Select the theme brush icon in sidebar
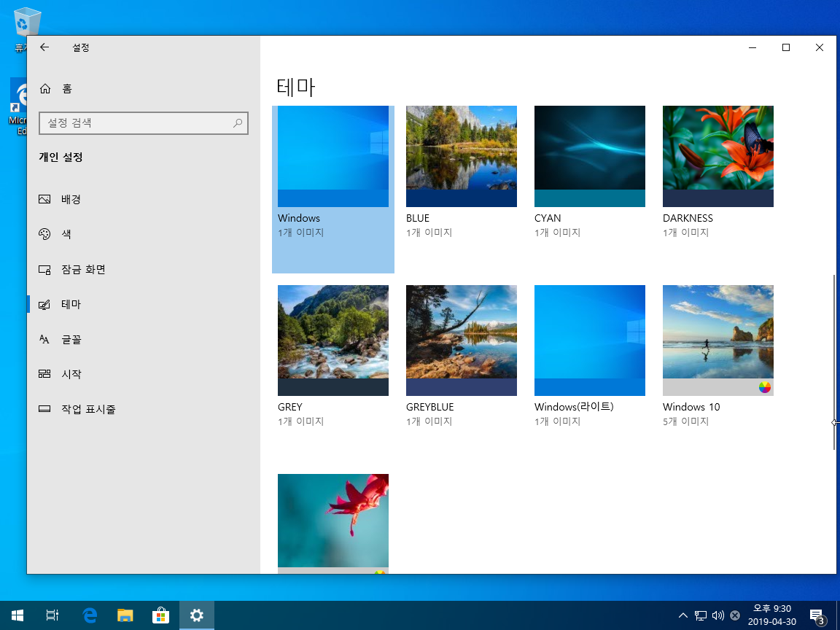Viewport: 840px width, 630px height. pyautogui.click(x=44, y=304)
